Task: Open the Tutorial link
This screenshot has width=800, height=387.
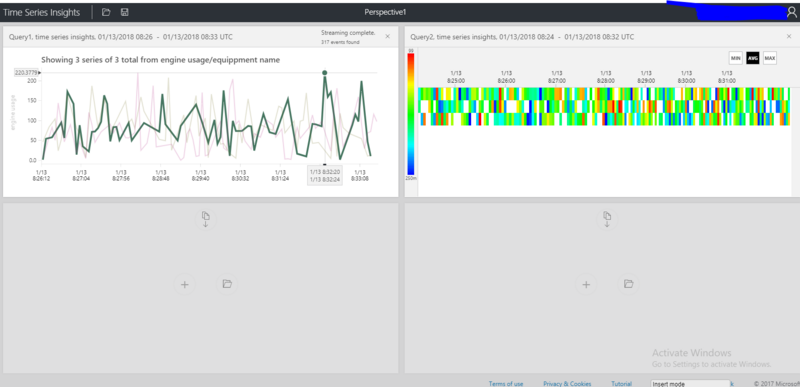Action: coord(621,384)
